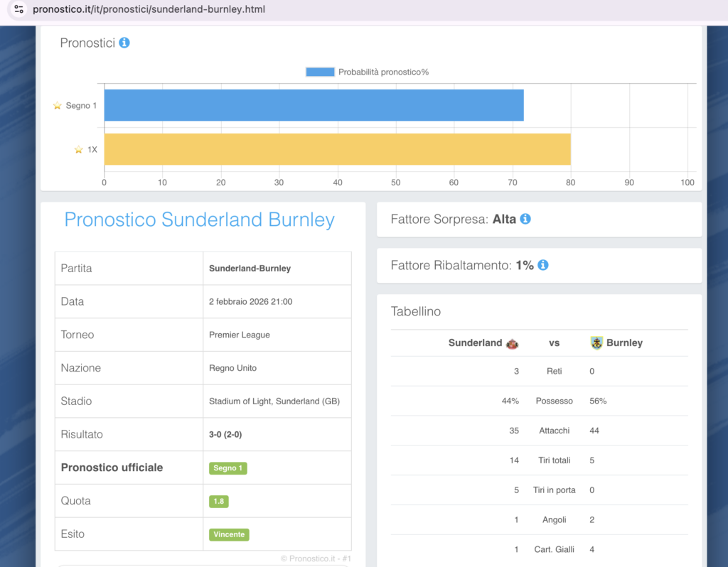Click the green 1.8 quota badge
Viewport: 728px width, 567px height.
click(219, 501)
